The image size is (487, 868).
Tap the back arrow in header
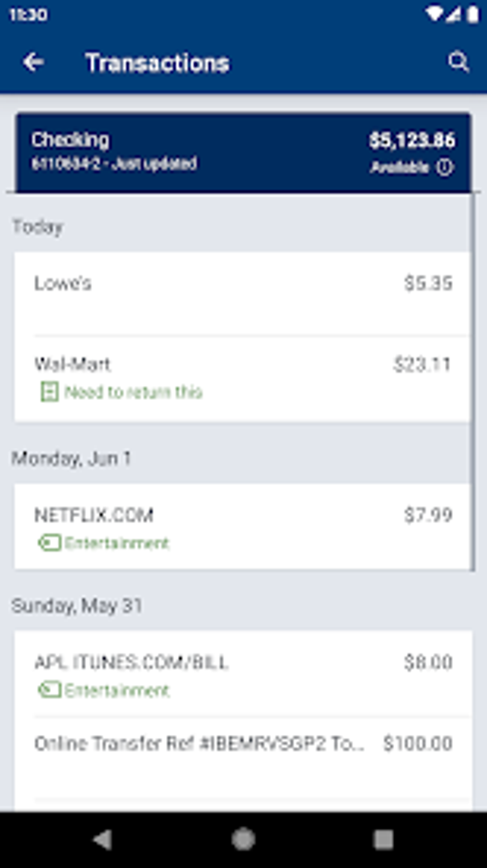point(33,62)
